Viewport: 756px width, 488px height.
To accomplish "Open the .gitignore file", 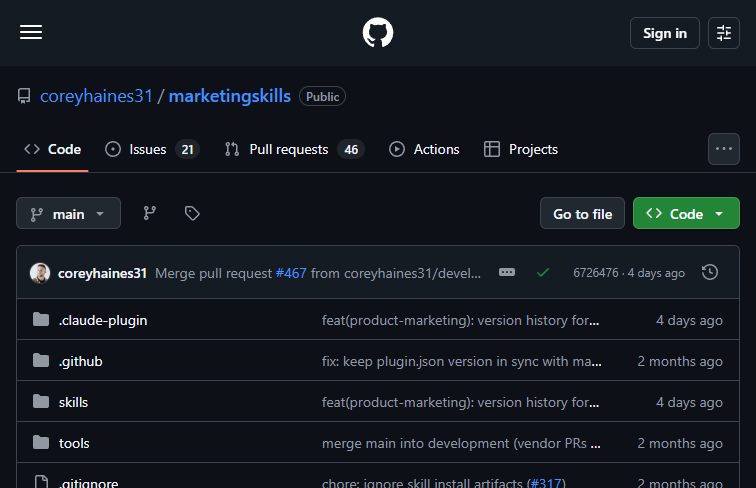I will coord(88,482).
